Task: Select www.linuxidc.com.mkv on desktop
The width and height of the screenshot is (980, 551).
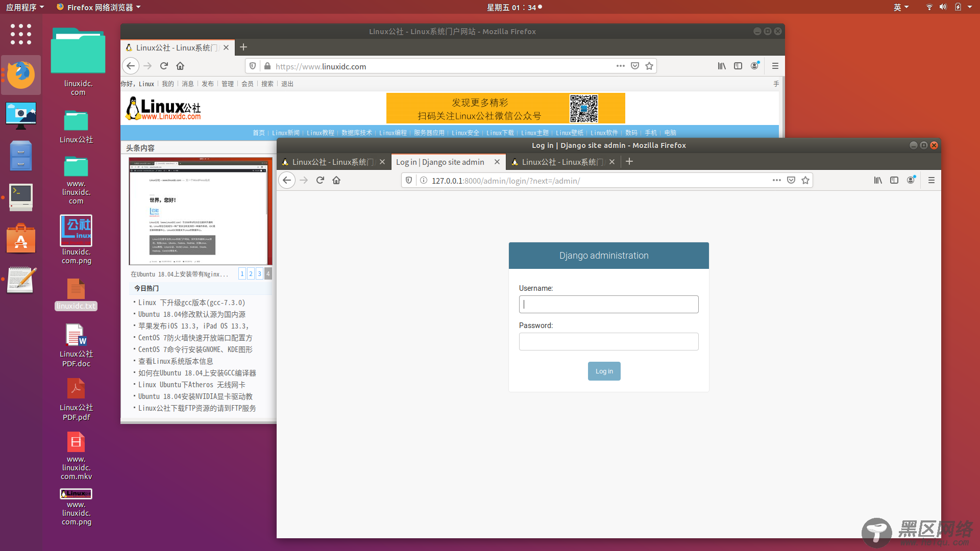Action: pos(76,456)
